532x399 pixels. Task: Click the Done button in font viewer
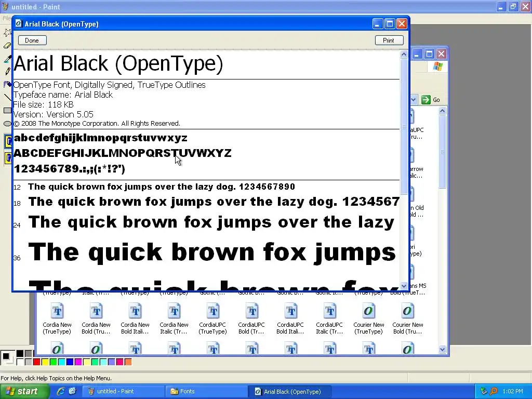pos(32,41)
